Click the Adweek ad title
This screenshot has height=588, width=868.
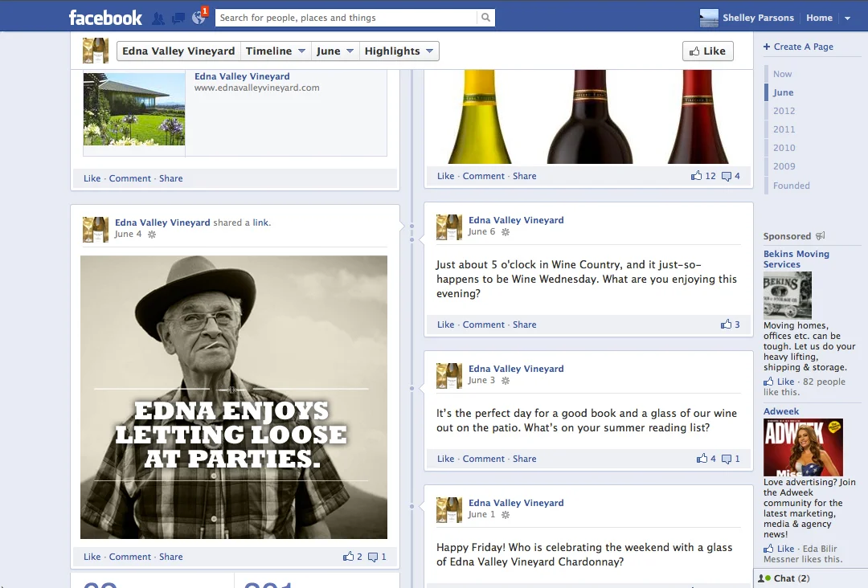click(781, 411)
